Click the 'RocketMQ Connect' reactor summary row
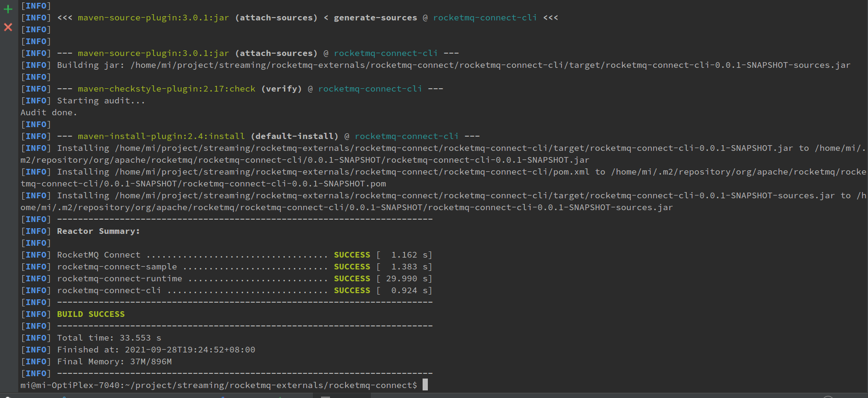This screenshot has width=868, height=398. pos(226,255)
